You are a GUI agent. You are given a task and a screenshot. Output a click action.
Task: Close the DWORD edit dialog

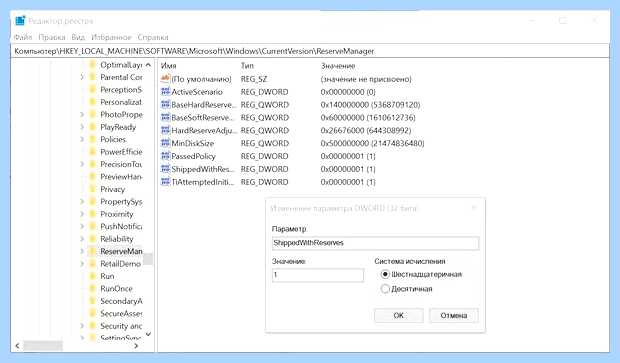coord(474,208)
